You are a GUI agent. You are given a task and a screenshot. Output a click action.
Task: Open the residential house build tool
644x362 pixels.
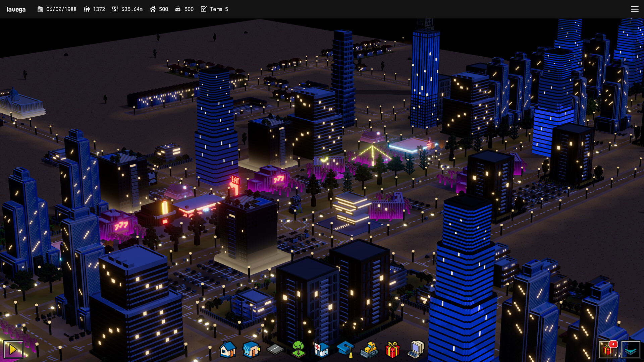coord(228,349)
